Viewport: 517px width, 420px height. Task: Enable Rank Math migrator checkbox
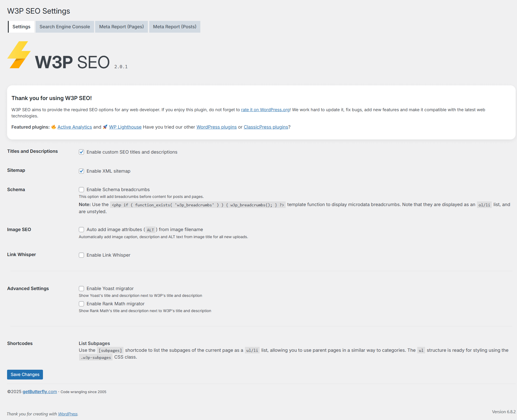coord(81,304)
